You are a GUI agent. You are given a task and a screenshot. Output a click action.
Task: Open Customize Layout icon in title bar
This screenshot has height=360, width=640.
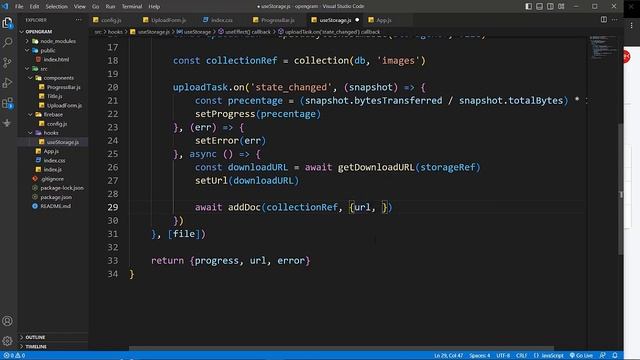point(561,6)
